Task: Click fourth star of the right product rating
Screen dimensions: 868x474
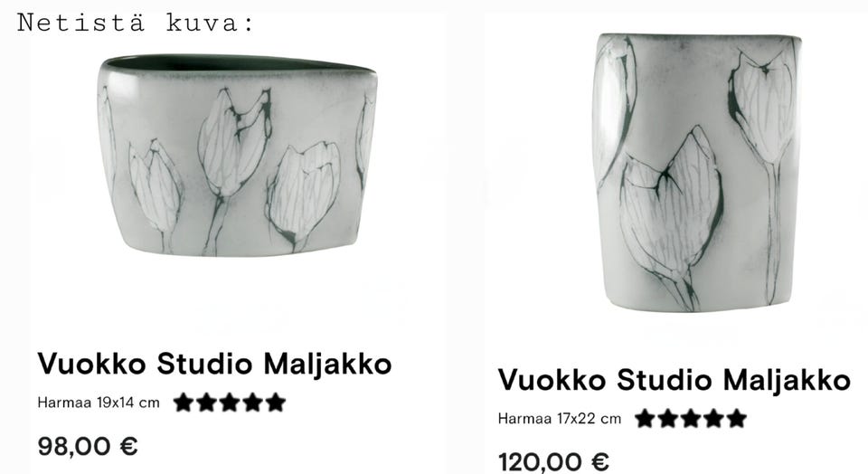Action: coord(714,419)
